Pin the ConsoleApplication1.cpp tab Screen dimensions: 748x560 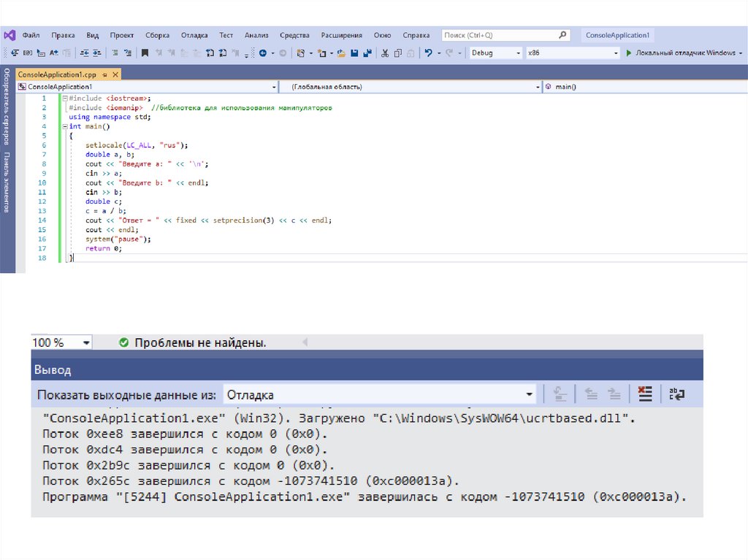[105, 74]
